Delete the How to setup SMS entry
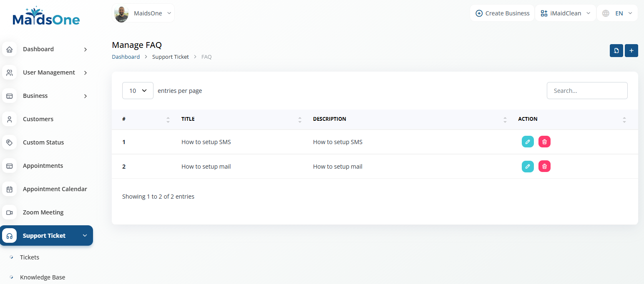The height and width of the screenshot is (284, 644). coord(544,142)
